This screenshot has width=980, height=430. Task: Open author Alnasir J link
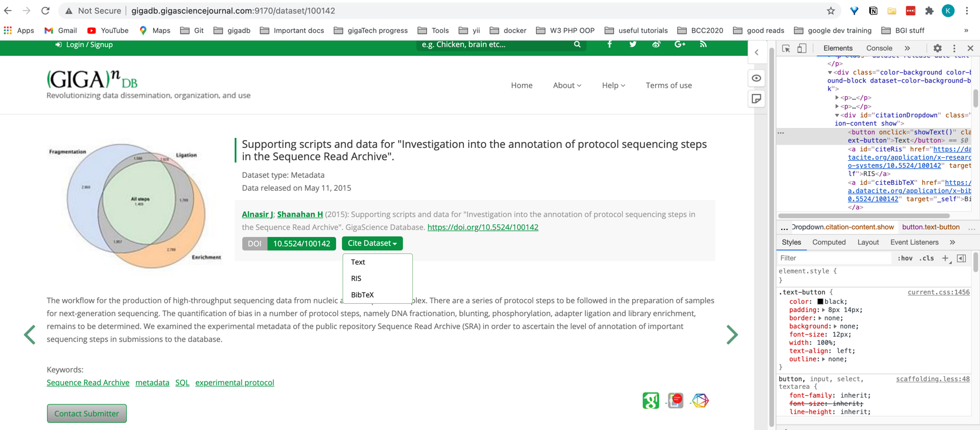257,215
